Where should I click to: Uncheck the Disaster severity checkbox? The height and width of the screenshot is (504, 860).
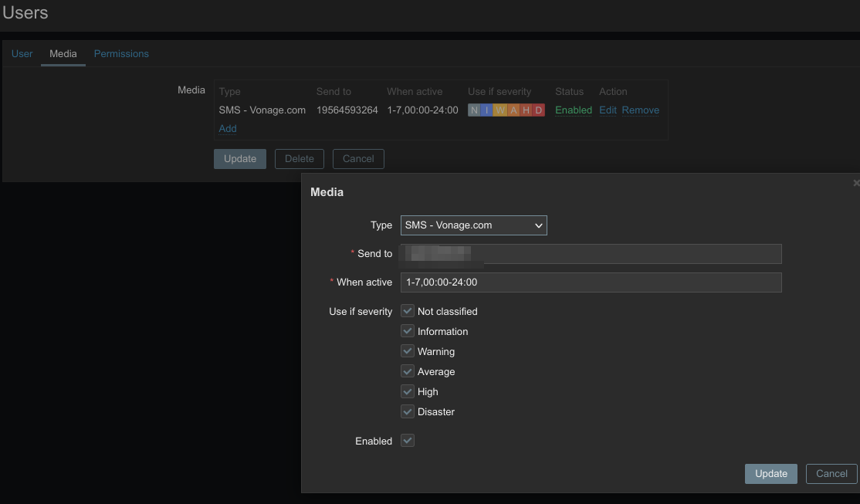(x=408, y=411)
